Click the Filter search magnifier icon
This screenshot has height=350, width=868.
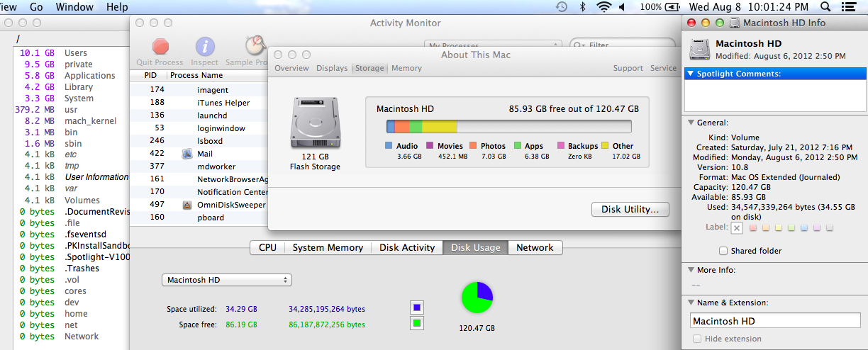click(x=581, y=45)
